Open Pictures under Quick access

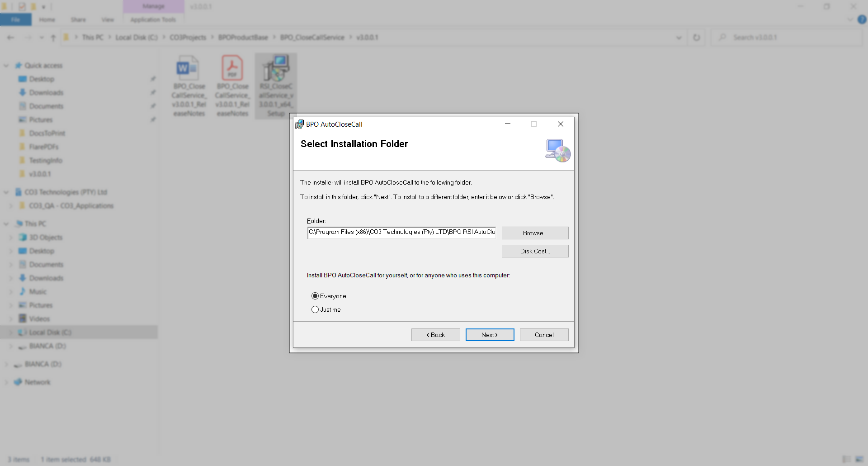coord(41,120)
